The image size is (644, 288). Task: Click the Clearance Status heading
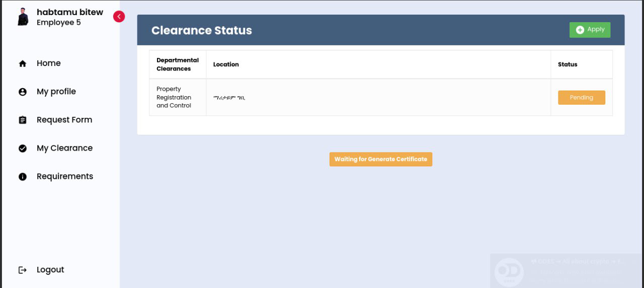202,30
